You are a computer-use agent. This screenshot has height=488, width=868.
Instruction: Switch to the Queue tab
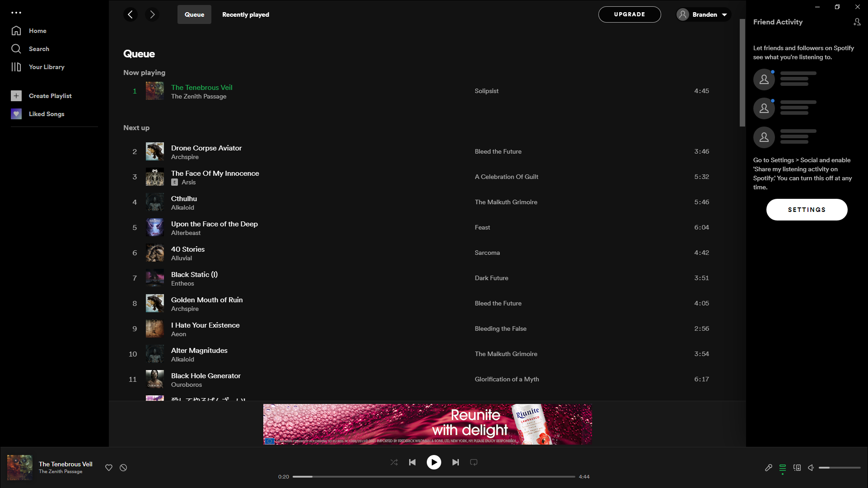[194, 14]
